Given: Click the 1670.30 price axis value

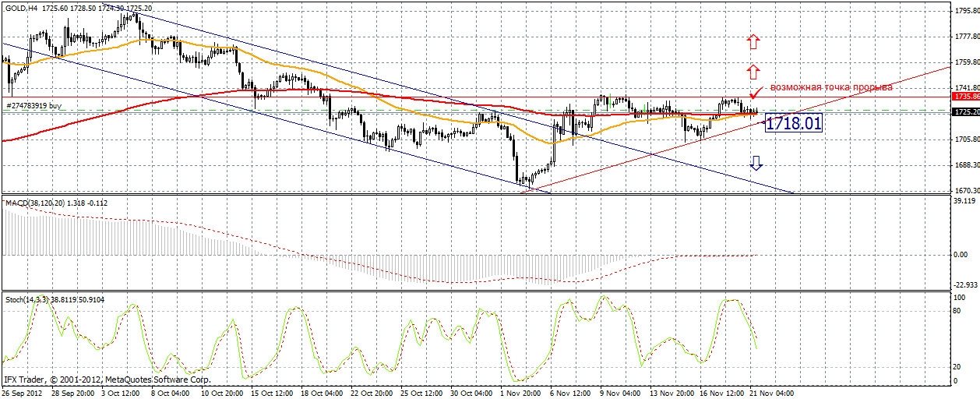Looking at the screenshot, I should coord(966,190).
